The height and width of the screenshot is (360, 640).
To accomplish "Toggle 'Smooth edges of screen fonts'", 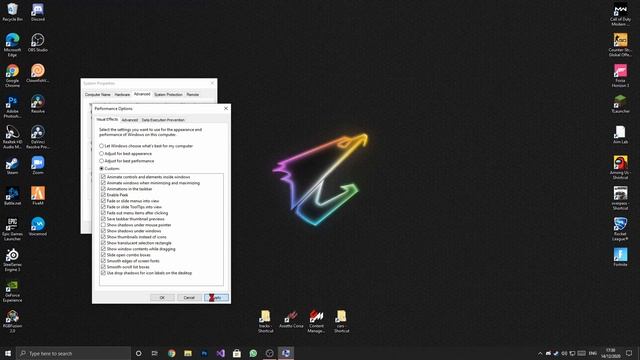I will (x=103, y=261).
